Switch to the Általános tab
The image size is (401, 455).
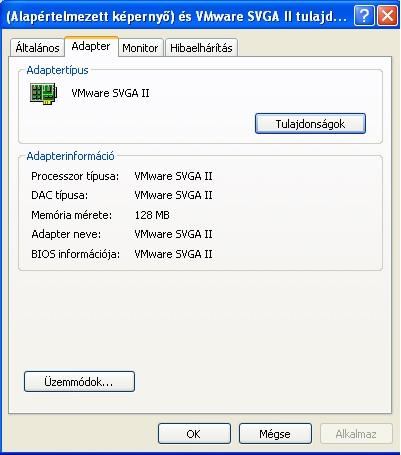point(37,48)
